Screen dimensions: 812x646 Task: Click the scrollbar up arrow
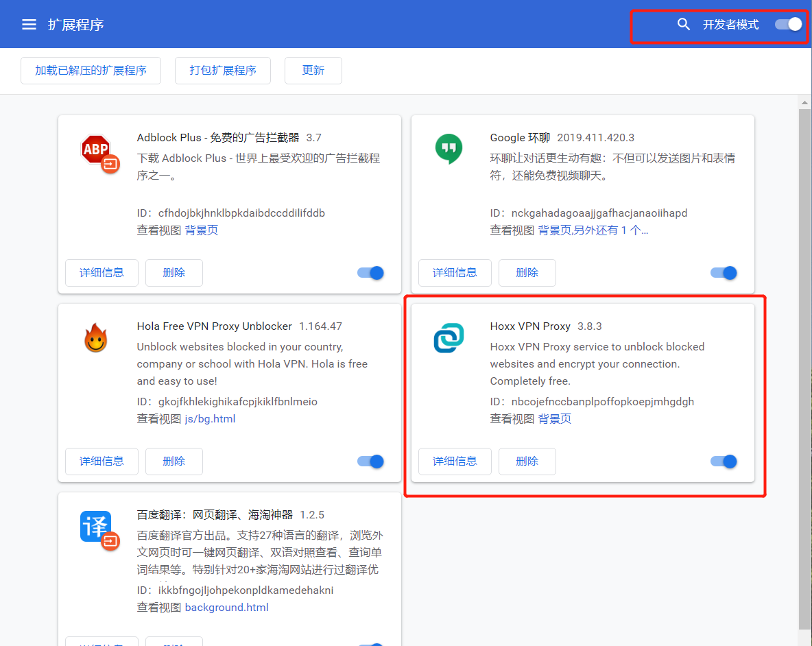[x=804, y=102]
